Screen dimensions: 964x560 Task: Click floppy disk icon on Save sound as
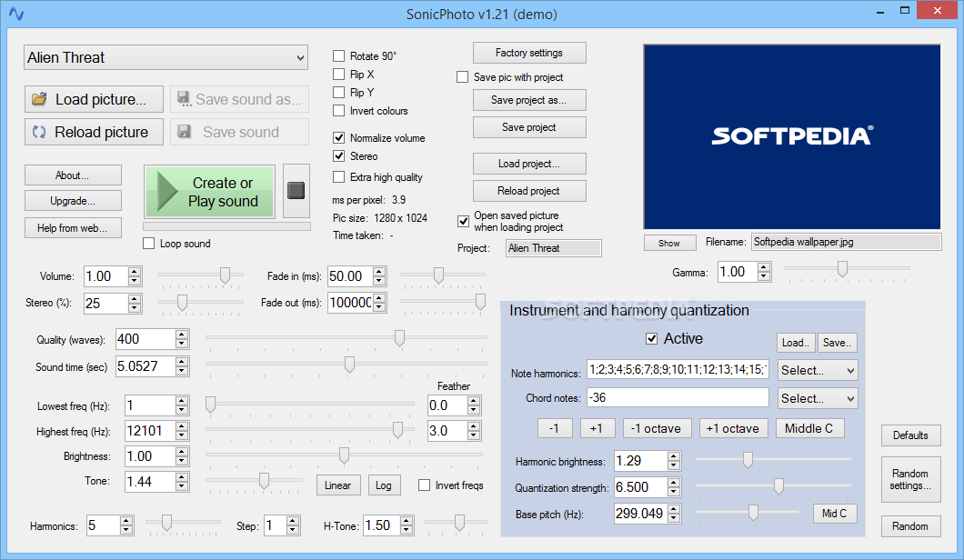click(184, 99)
